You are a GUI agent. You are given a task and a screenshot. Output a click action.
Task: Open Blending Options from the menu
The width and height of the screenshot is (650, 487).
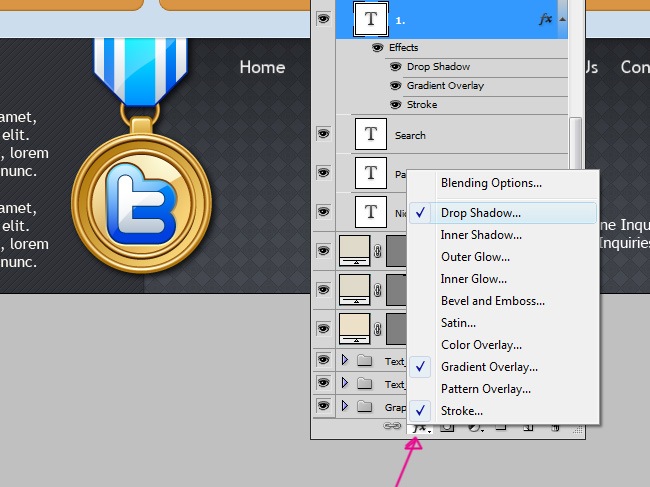[491, 183]
